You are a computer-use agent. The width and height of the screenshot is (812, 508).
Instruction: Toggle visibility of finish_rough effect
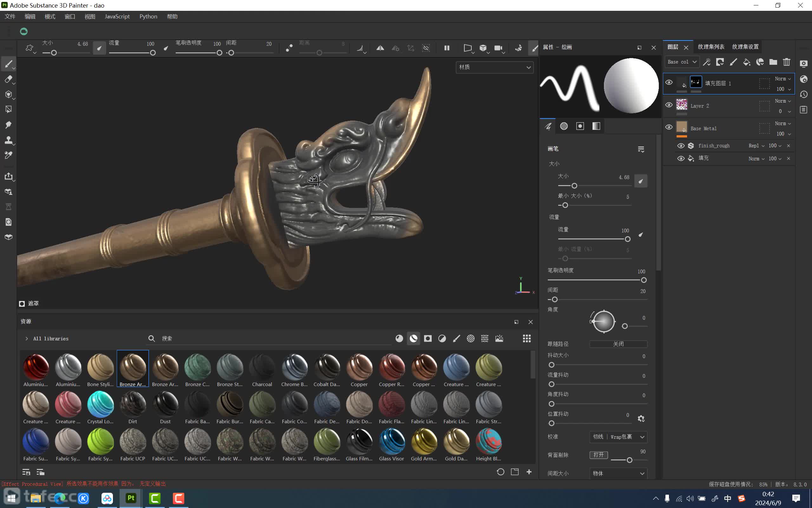coord(681,145)
